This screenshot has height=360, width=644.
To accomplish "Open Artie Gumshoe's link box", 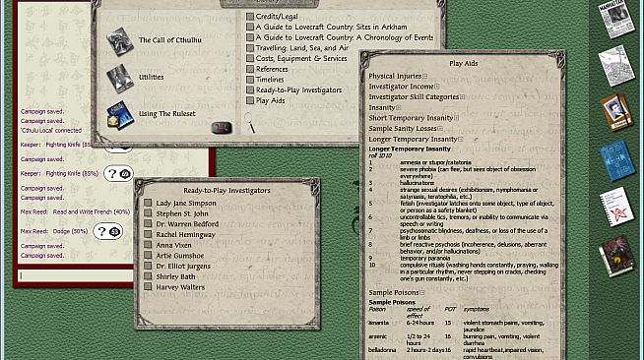I will [148, 255].
